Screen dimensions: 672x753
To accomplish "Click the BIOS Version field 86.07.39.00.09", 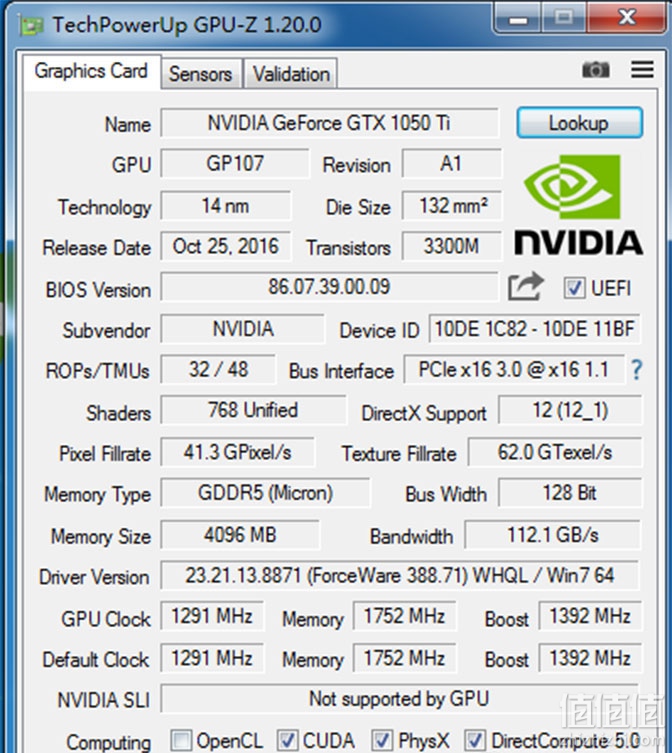I will point(329,287).
